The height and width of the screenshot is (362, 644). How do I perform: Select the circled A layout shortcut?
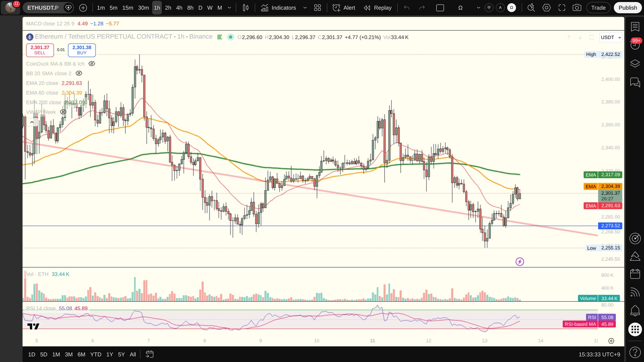coord(500,8)
